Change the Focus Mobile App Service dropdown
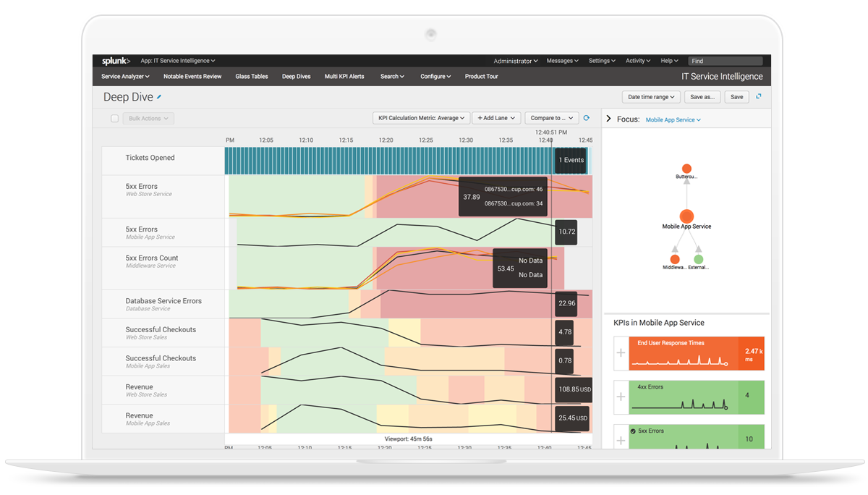The image size is (868, 495). (673, 119)
